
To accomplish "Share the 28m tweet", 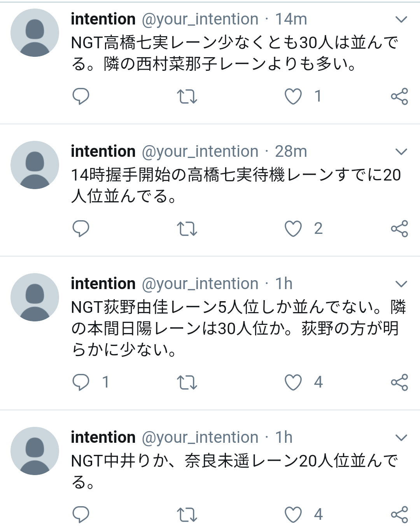I will [x=399, y=228].
